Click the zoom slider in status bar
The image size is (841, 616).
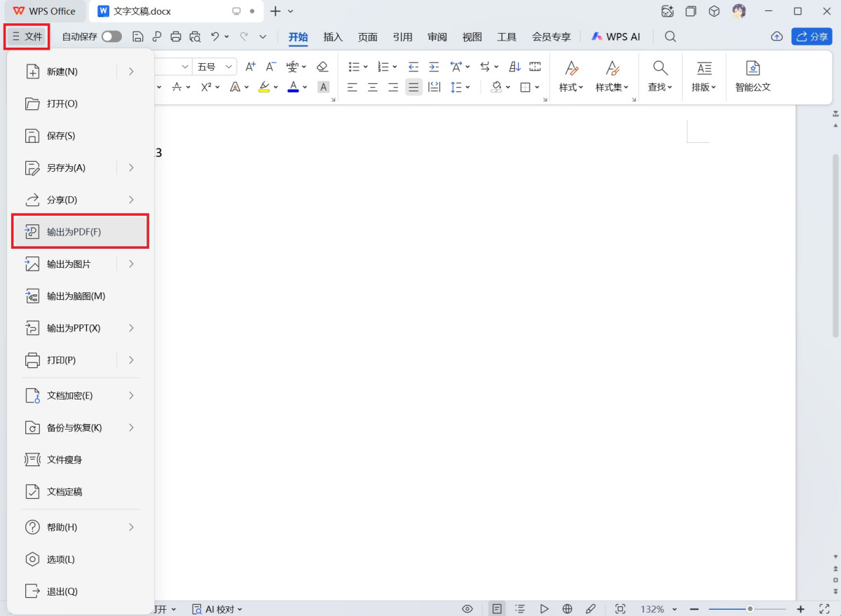(750, 608)
